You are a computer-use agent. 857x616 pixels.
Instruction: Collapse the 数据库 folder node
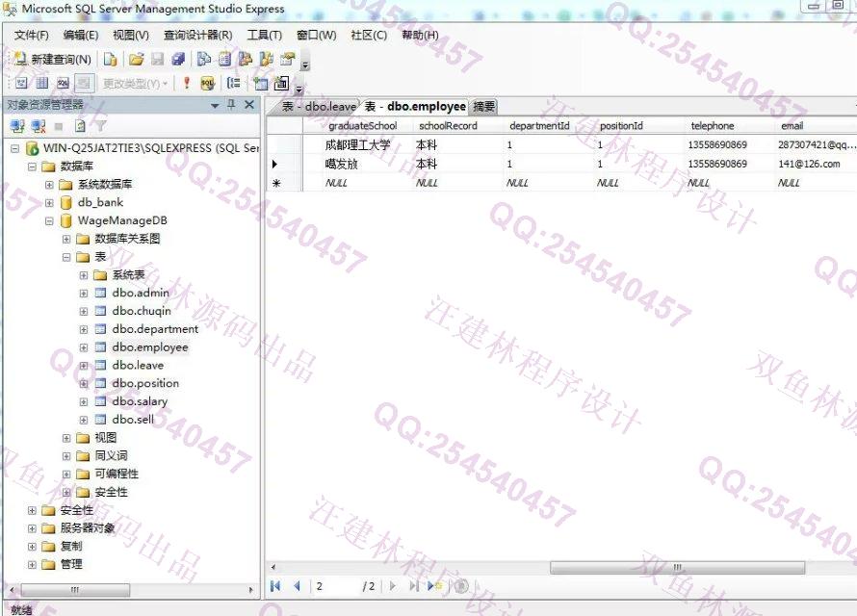coord(32,166)
